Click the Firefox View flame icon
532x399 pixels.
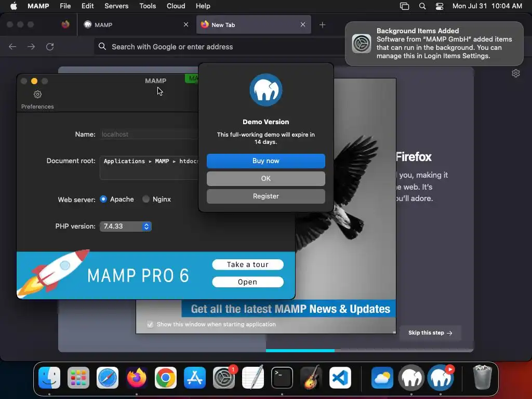[65, 24]
